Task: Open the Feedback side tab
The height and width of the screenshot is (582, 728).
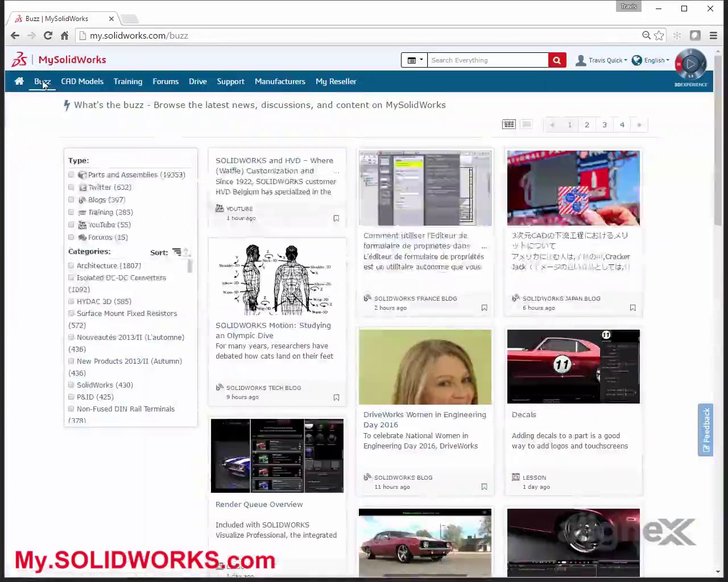Action: [x=706, y=430]
